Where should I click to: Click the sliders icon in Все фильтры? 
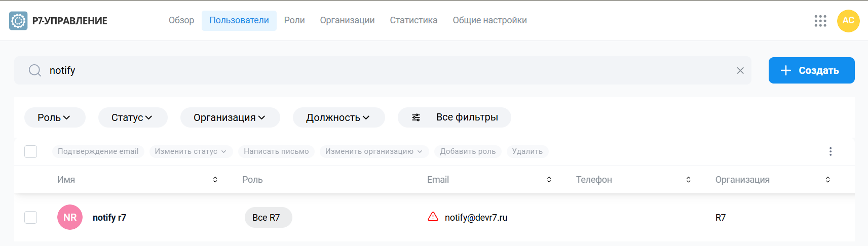pos(416,117)
